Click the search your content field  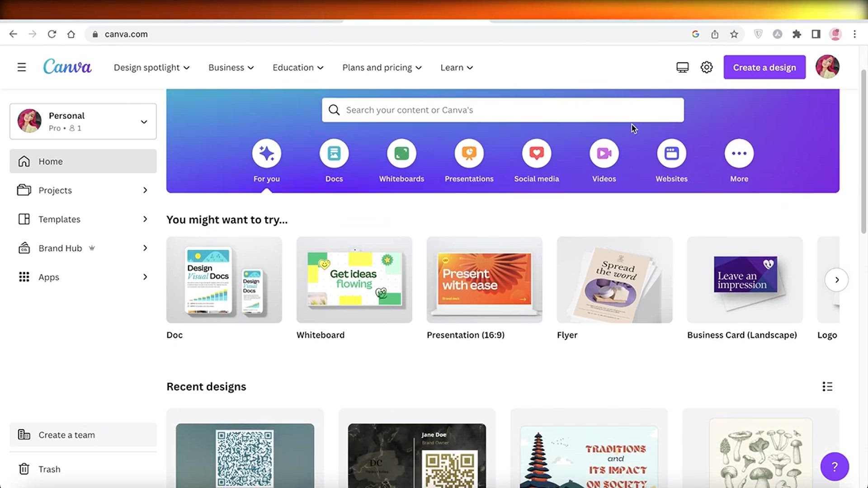click(503, 110)
